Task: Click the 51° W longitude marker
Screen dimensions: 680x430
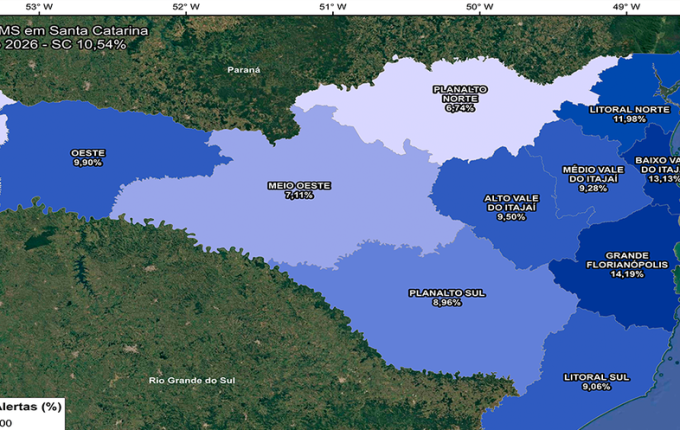Action: (333, 7)
